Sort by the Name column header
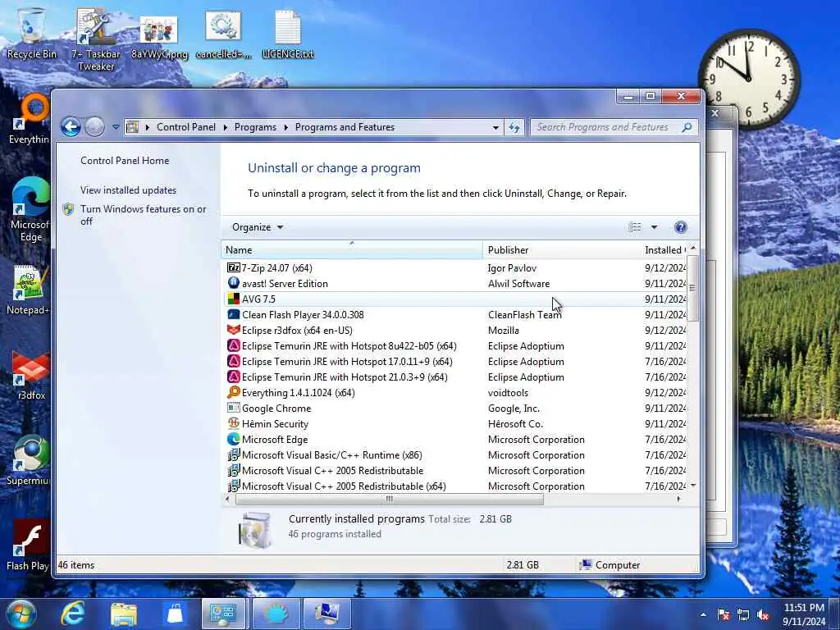 (351, 249)
